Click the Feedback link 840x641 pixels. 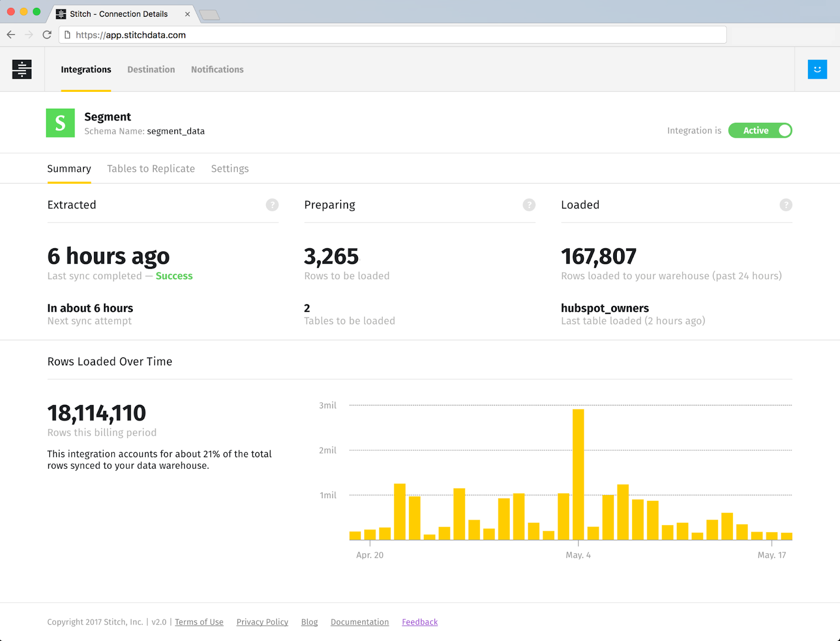419,622
